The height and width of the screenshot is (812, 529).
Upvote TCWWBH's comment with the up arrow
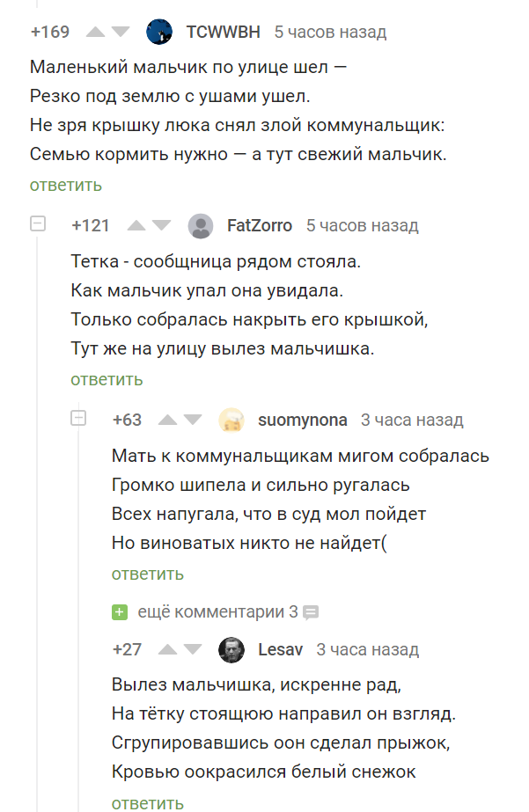(x=93, y=30)
